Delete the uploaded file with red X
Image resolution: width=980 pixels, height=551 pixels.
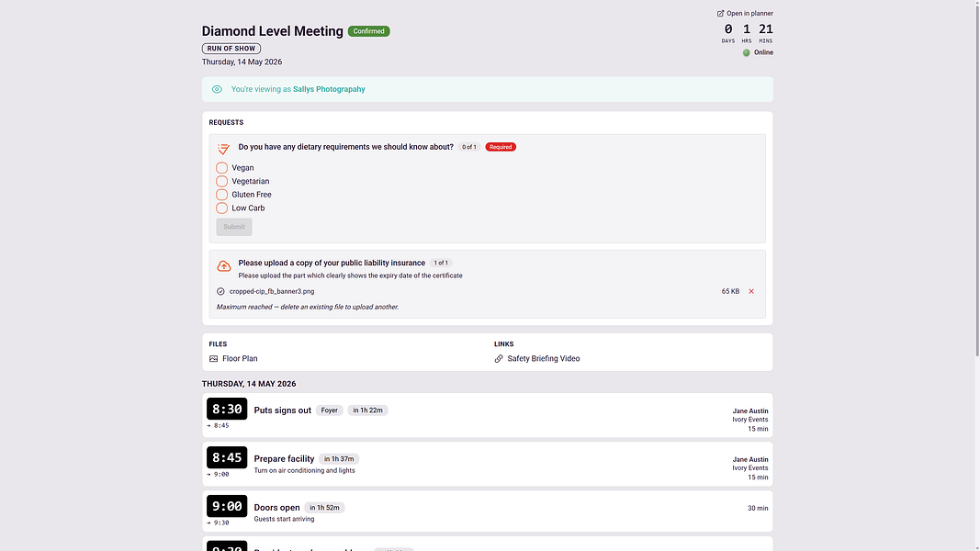click(751, 291)
